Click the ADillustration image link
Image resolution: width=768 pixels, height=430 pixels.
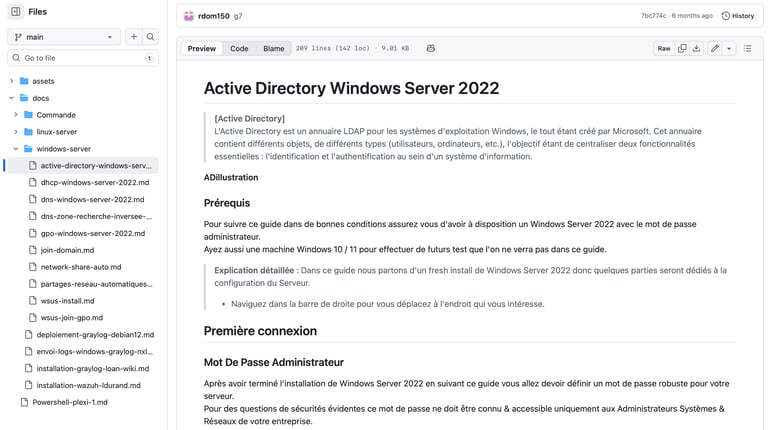point(231,177)
